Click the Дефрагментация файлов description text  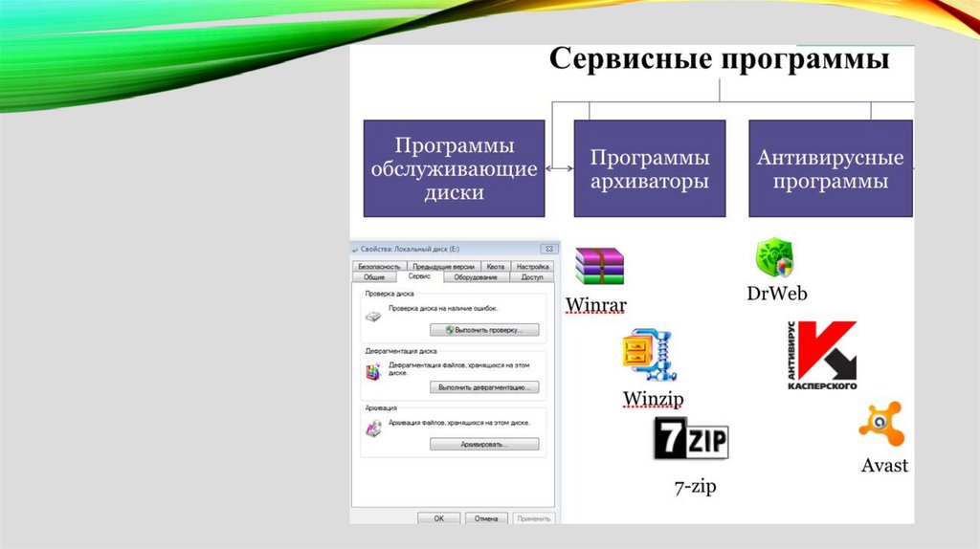(x=458, y=368)
